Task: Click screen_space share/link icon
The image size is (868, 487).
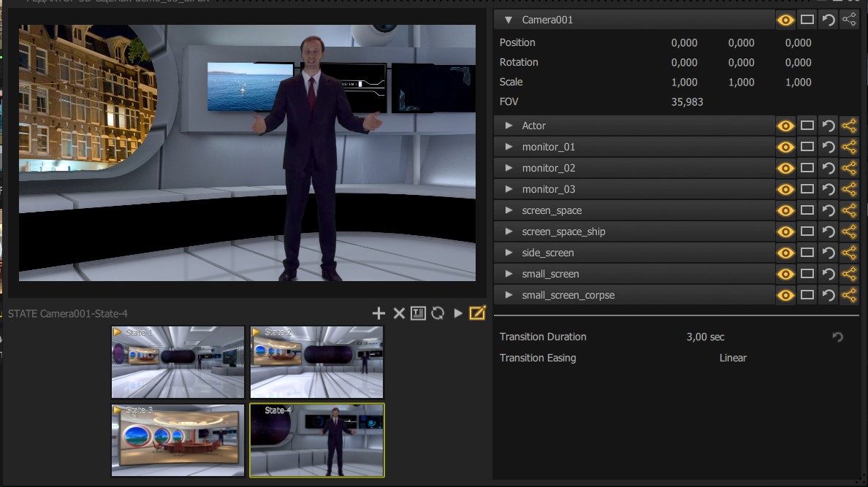Action: coord(849,210)
